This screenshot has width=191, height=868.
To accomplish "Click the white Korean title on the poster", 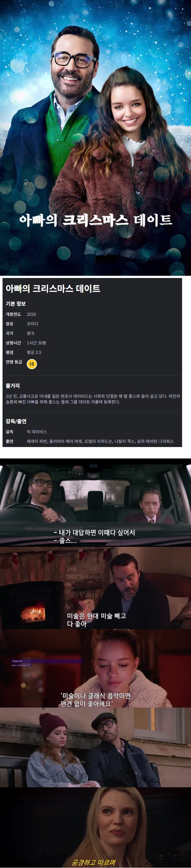I will point(95,220).
